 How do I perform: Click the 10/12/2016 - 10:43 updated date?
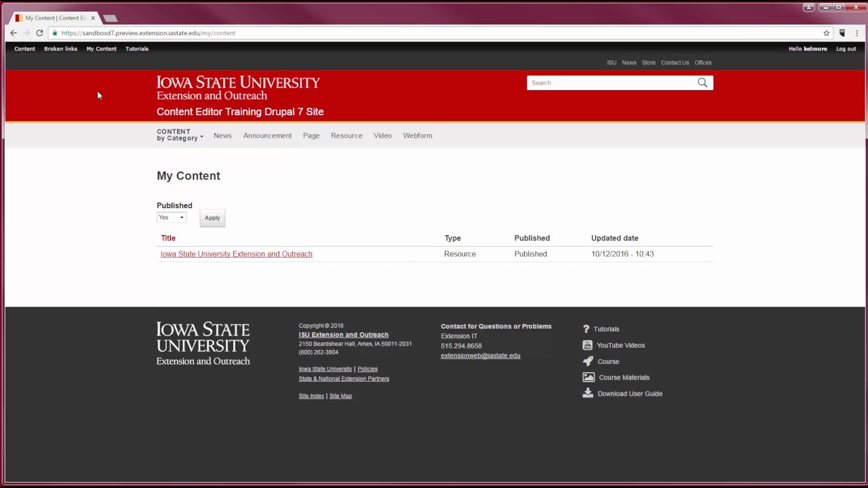[623, 254]
